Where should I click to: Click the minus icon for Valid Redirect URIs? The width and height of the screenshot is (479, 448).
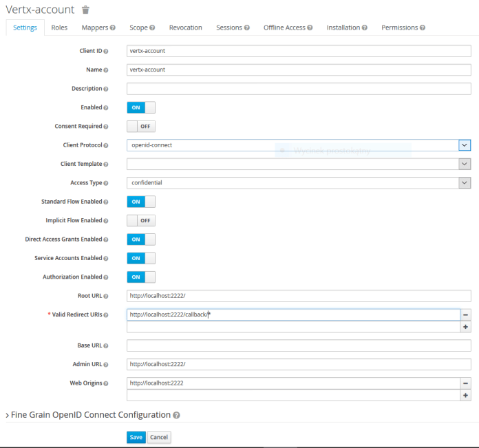[466, 314]
